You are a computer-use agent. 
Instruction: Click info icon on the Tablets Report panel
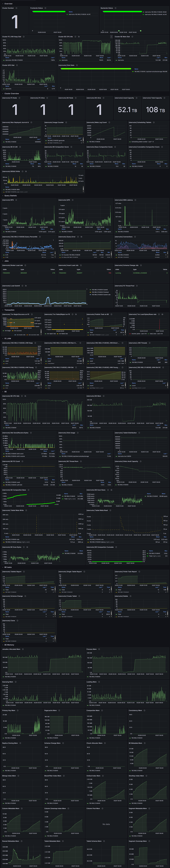[24, 572]
